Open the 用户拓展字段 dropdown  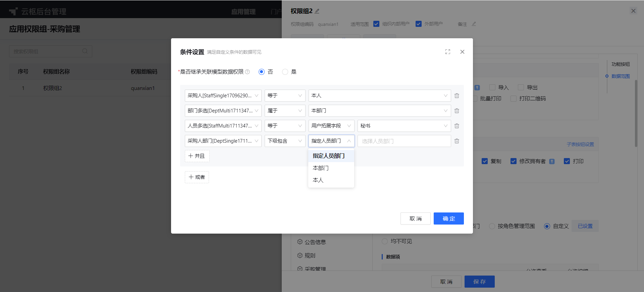331,126
